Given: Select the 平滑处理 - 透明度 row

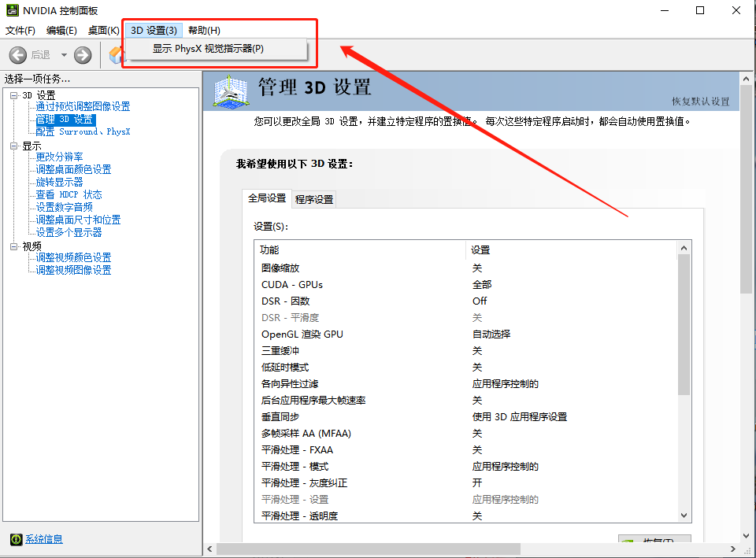Looking at the screenshot, I should [465, 516].
